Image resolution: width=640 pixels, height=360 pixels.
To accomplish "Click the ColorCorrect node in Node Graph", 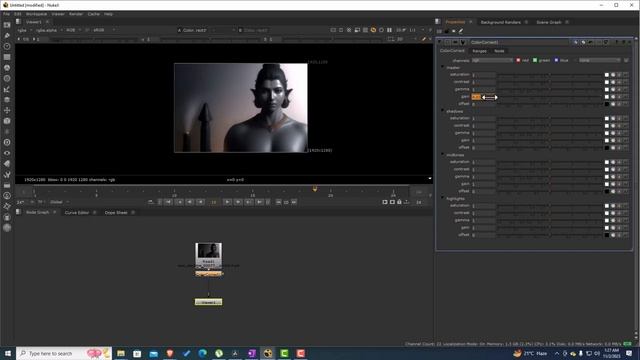I will click(209, 274).
